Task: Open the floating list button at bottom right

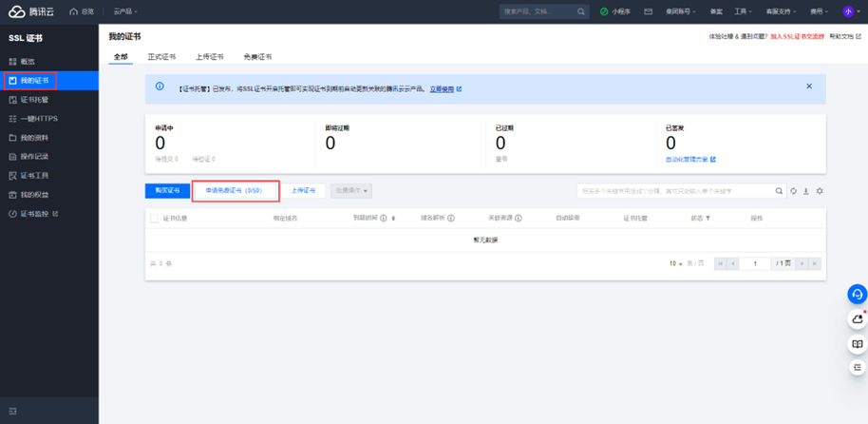Action: (857, 367)
